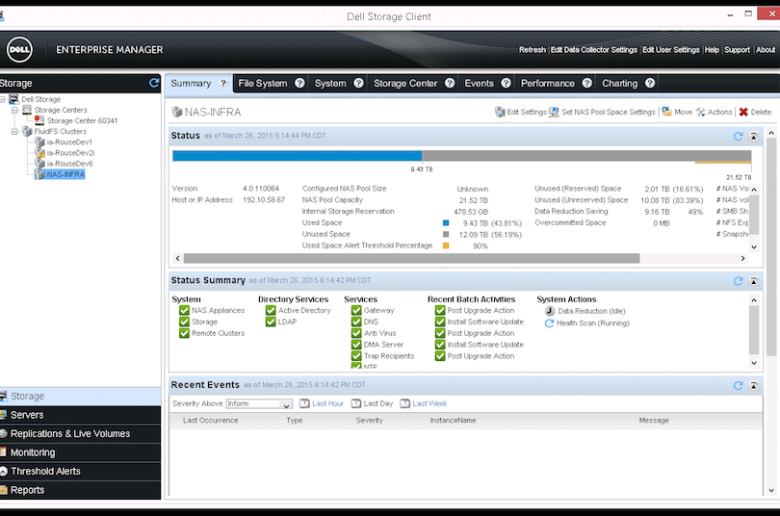The image size is (780, 516).
Task: Open the About link
Action: [766, 50]
